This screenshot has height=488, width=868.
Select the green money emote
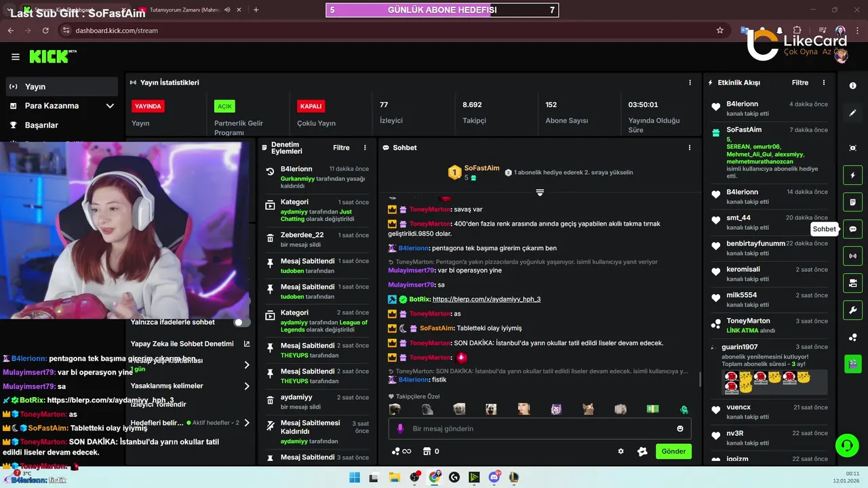[x=652, y=409]
